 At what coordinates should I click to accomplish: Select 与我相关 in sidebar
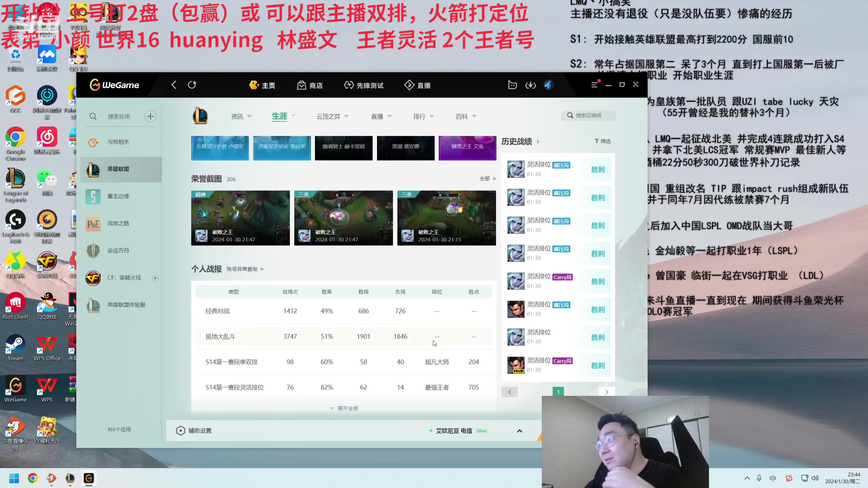point(121,142)
